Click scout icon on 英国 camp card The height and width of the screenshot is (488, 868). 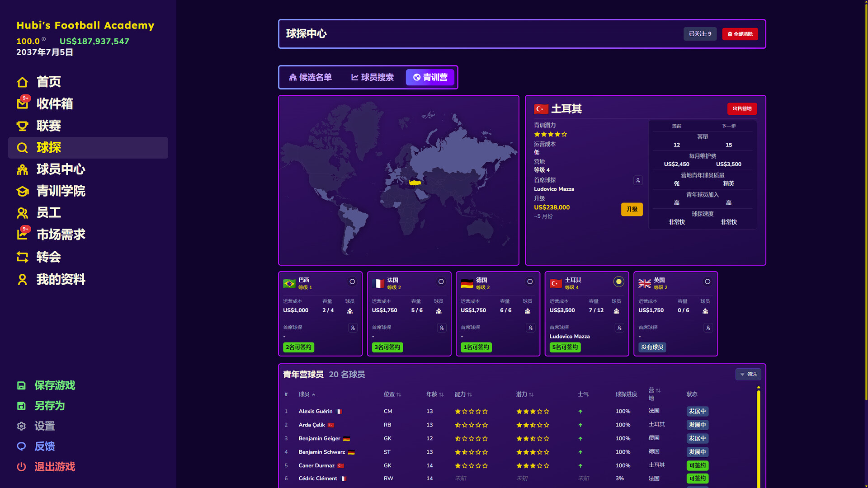708,328
